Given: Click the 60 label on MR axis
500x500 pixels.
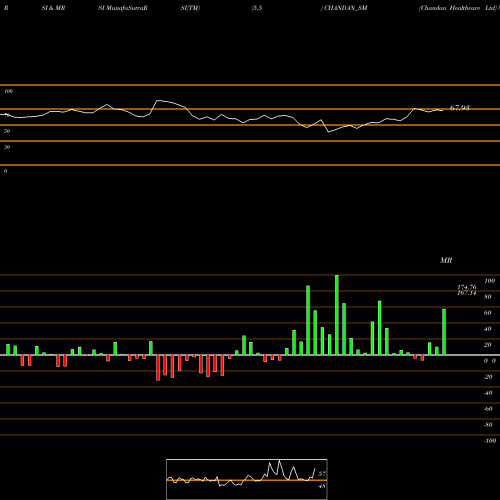Looking at the screenshot, I should (488, 313).
